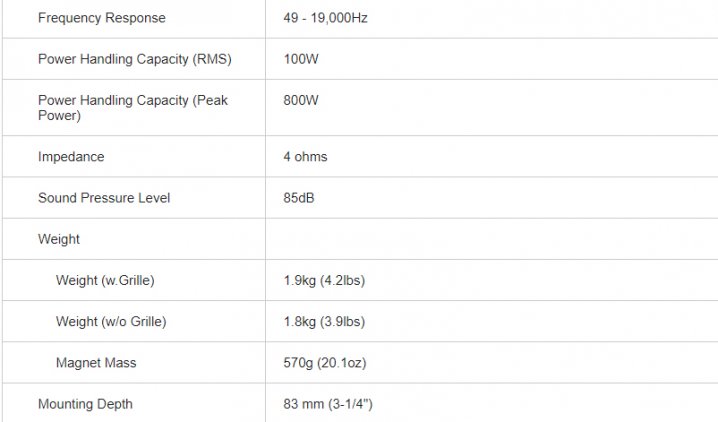Select the 1.8kg (3.9lbs) value
The width and height of the screenshot is (718, 422).
tap(324, 322)
